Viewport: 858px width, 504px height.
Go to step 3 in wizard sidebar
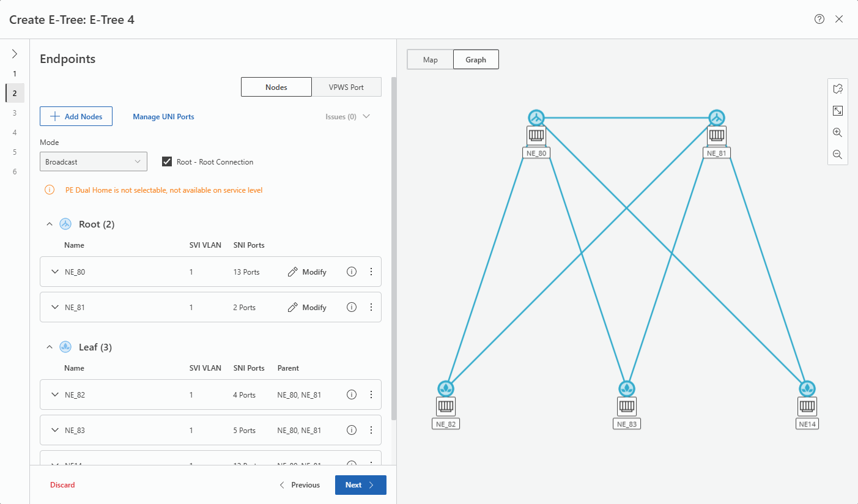coord(15,113)
